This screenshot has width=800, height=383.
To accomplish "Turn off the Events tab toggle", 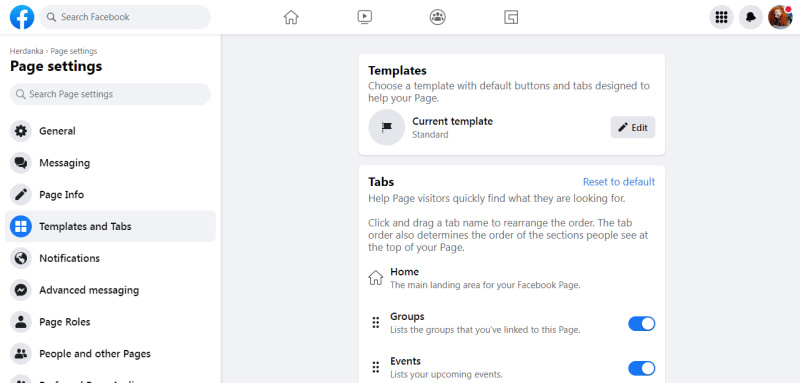I will pos(641,368).
